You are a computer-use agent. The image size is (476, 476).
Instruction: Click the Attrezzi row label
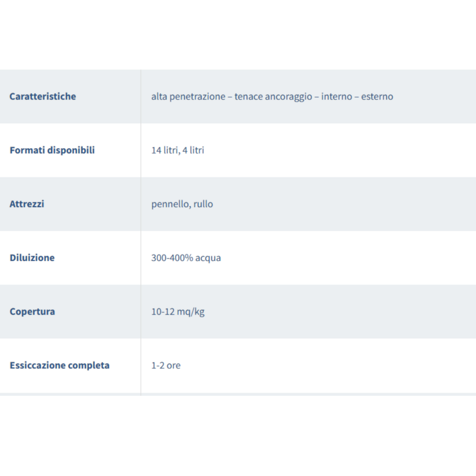pos(27,204)
